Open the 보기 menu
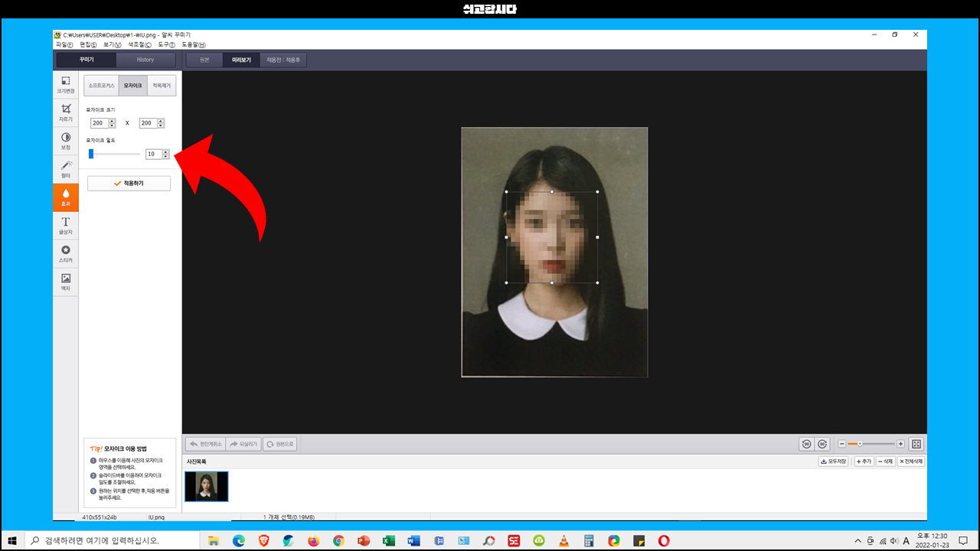The image size is (980, 551). pyautogui.click(x=112, y=44)
